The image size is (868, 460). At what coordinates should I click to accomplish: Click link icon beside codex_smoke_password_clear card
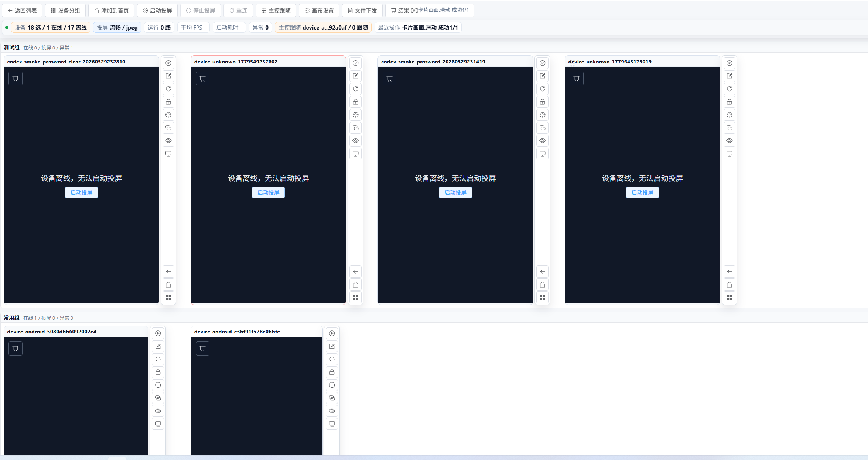point(168,128)
